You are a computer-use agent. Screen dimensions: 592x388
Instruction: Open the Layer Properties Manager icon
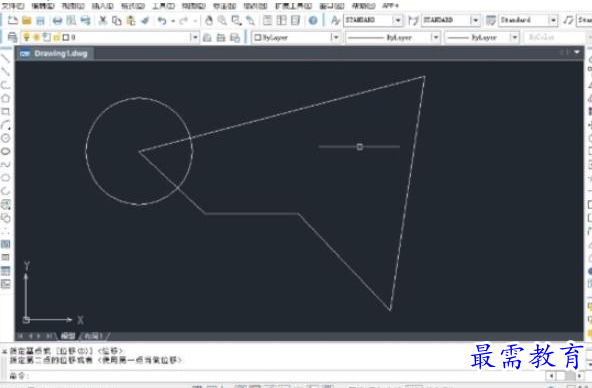12,37
